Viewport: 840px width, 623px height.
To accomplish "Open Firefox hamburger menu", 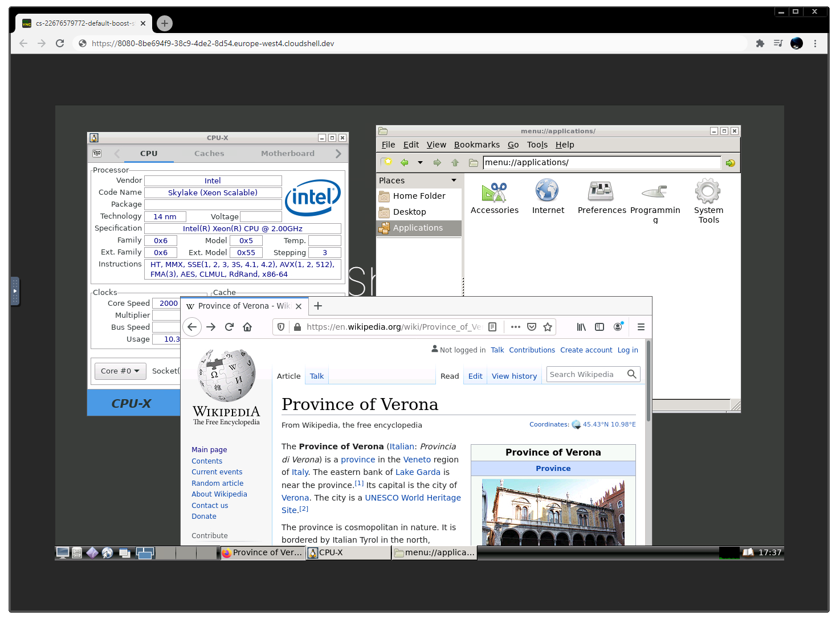I will pyautogui.click(x=641, y=327).
